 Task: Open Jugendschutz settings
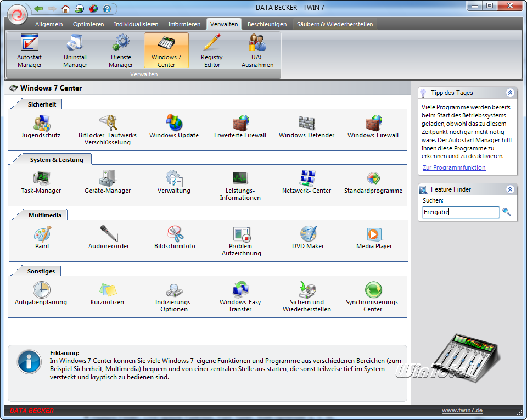coord(41,127)
